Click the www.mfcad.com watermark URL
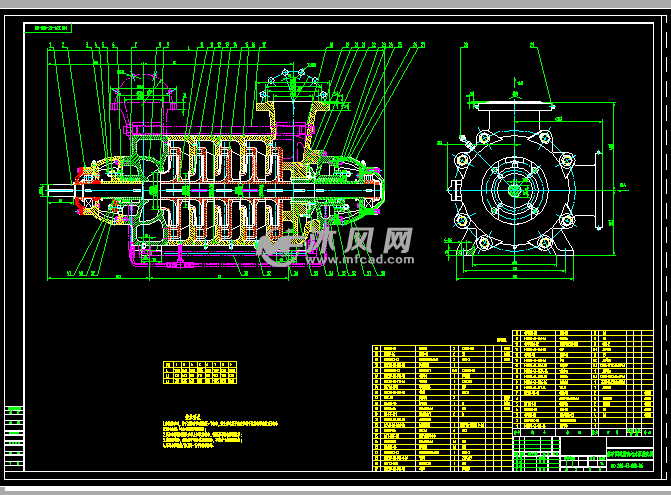 351,259
